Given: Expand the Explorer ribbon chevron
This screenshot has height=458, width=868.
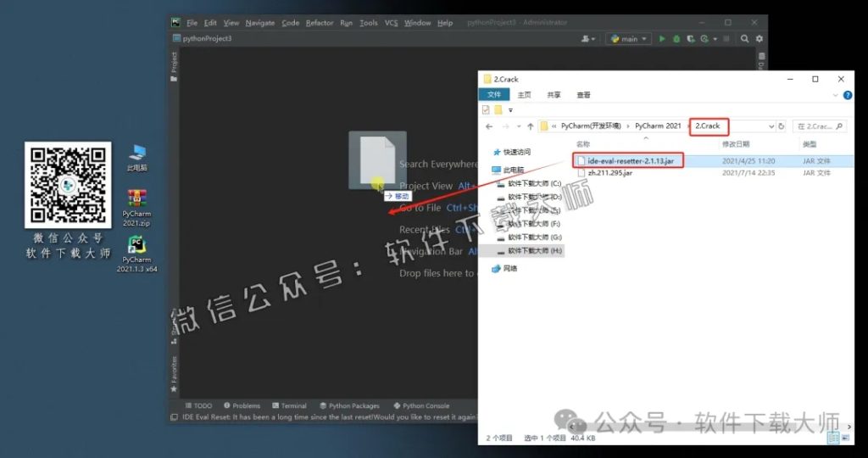Looking at the screenshot, I should (835, 95).
